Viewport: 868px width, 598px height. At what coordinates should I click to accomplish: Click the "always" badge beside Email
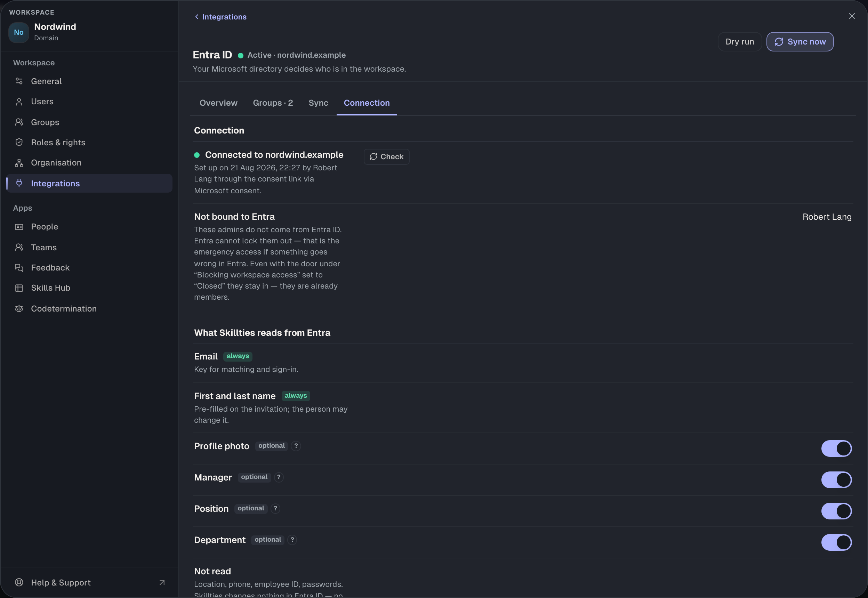[238, 356]
